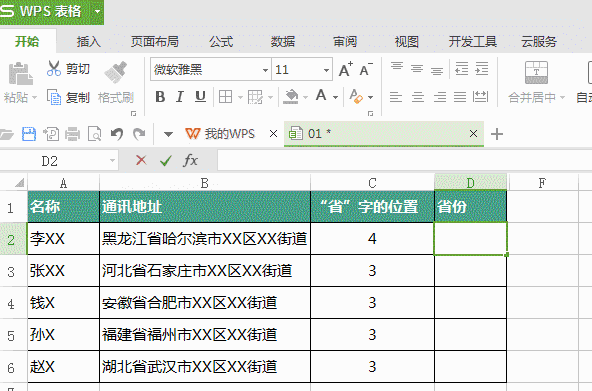The width and height of the screenshot is (592, 391).
Task: Confirm formula entry with green check
Action: click(166, 161)
